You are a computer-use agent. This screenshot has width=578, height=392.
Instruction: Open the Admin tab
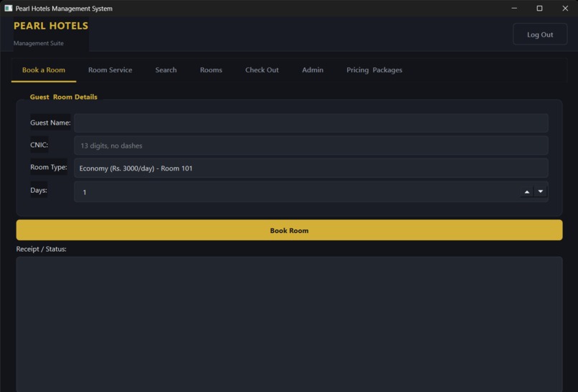[x=313, y=70]
